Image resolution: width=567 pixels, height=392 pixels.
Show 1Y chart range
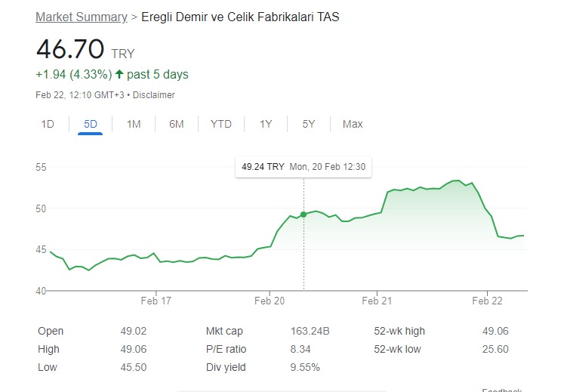coord(266,124)
